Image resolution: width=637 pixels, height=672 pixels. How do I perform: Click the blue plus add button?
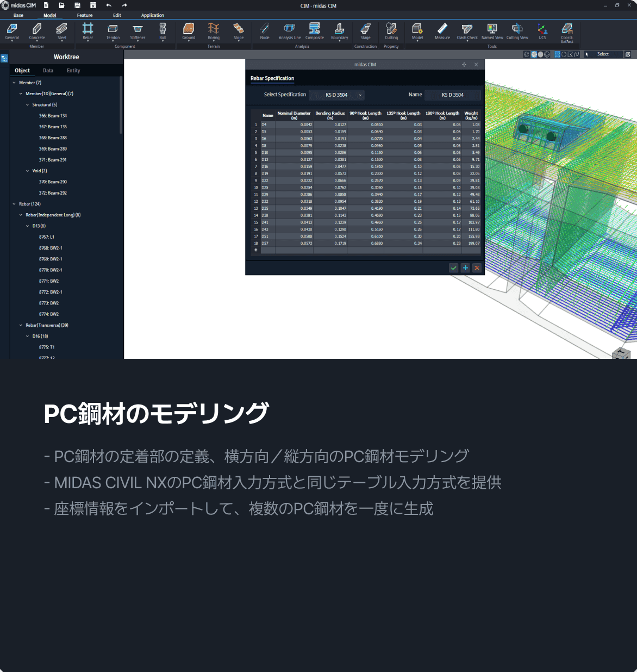coord(465,267)
